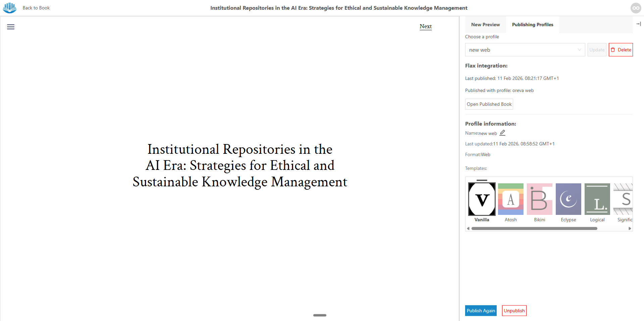
Task: Click the Ketida app logo
Action: 9,8
